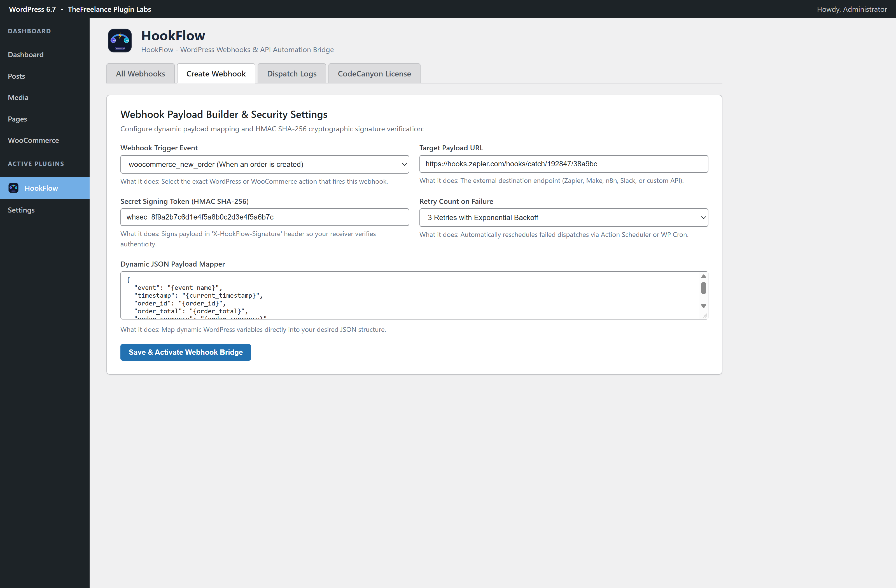Click the 'HookFlow' page title heading

click(x=173, y=35)
